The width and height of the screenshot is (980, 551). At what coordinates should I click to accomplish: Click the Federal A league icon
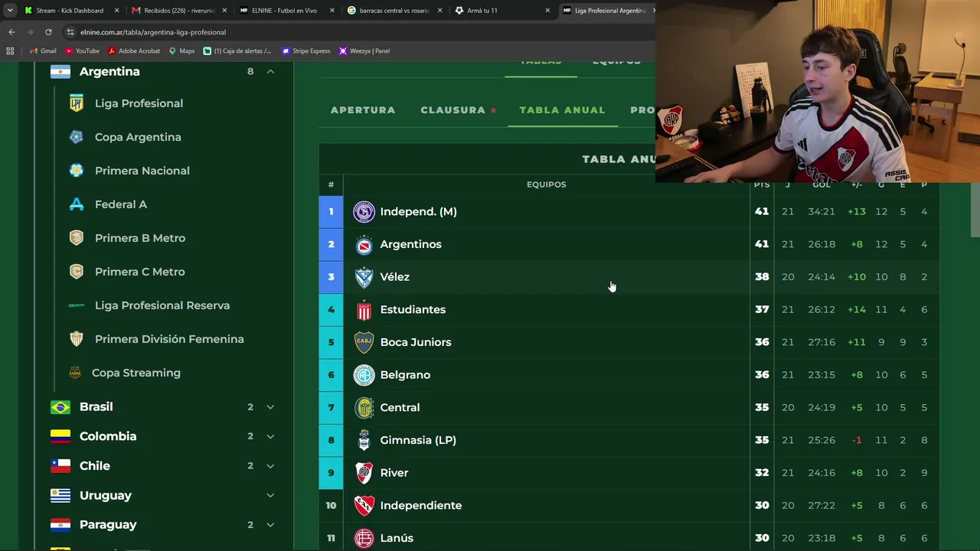(x=76, y=204)
